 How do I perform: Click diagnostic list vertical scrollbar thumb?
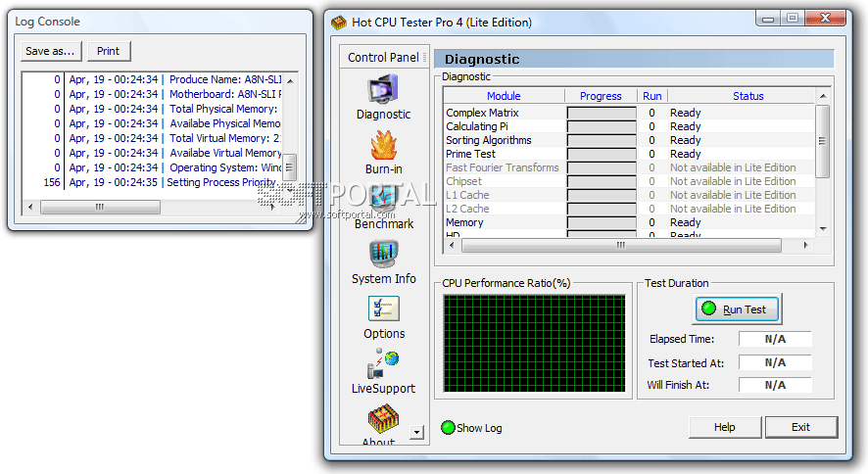click(x=823, y=141)
